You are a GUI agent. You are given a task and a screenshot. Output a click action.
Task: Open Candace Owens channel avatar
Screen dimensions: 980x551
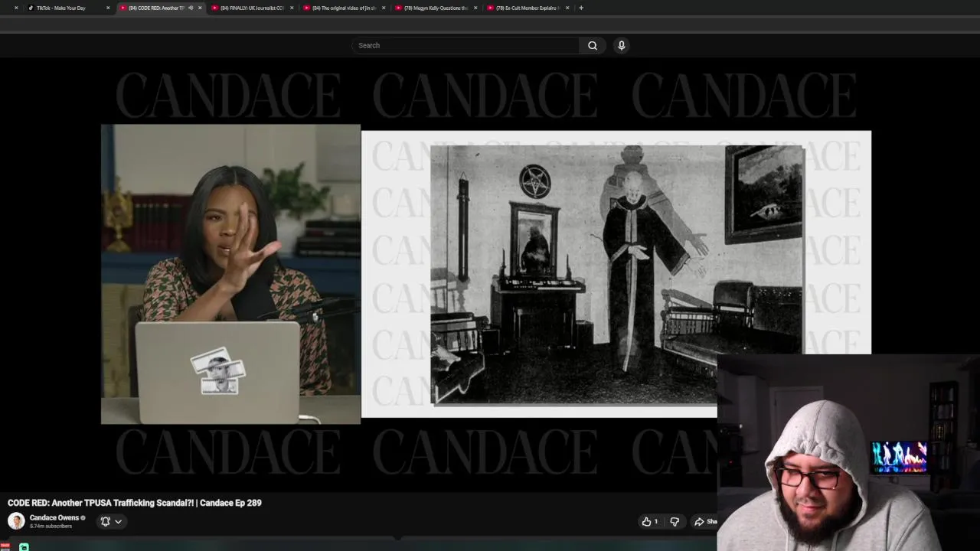(16, 521)
